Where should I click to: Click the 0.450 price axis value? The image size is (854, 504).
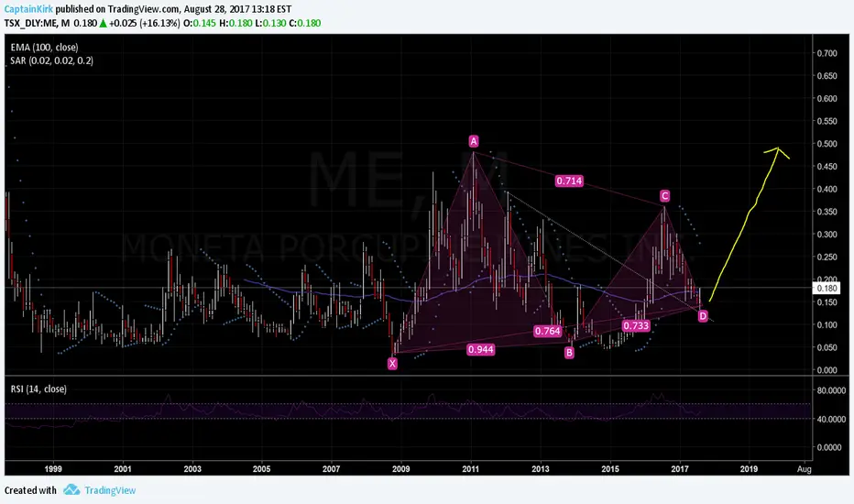827,166
